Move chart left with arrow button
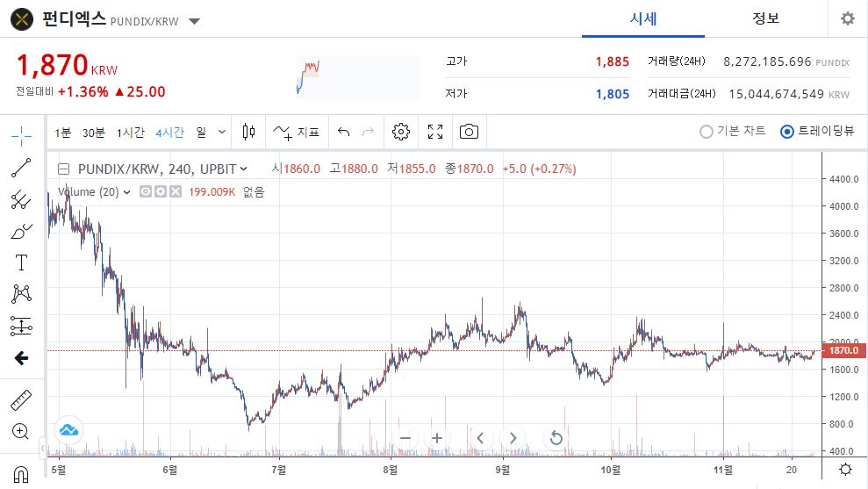This screenshot has width=868, height=489. point(480,438)
